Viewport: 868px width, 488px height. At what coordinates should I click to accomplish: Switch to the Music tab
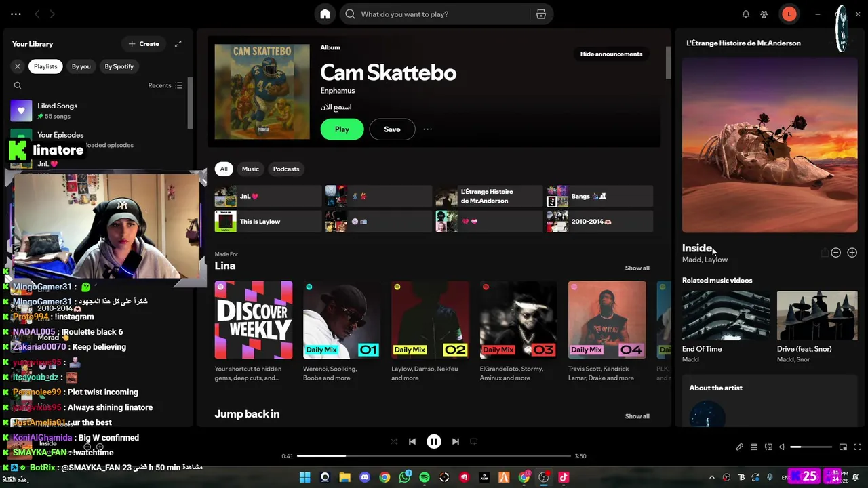click(x=250, y=169)
